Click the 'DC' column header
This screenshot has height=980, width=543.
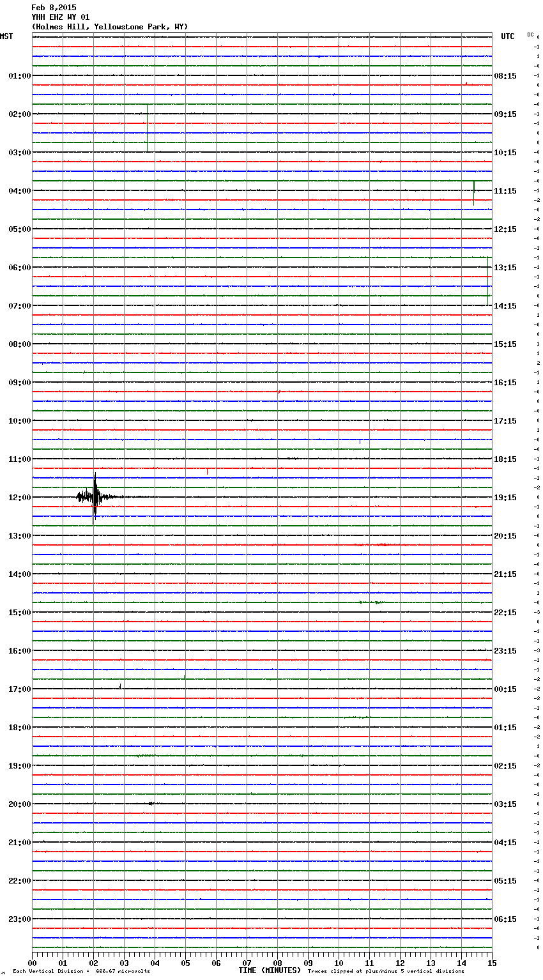pos(530,34)
